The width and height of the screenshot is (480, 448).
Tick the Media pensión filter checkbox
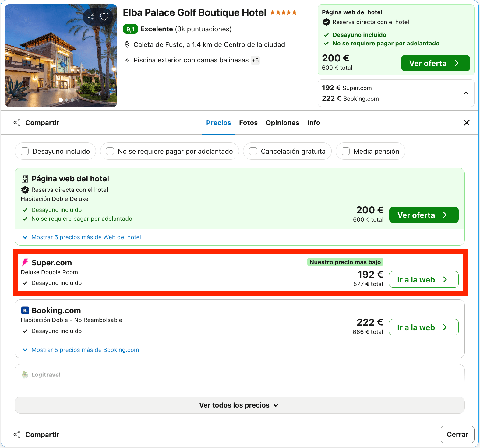tap(346, 151)
